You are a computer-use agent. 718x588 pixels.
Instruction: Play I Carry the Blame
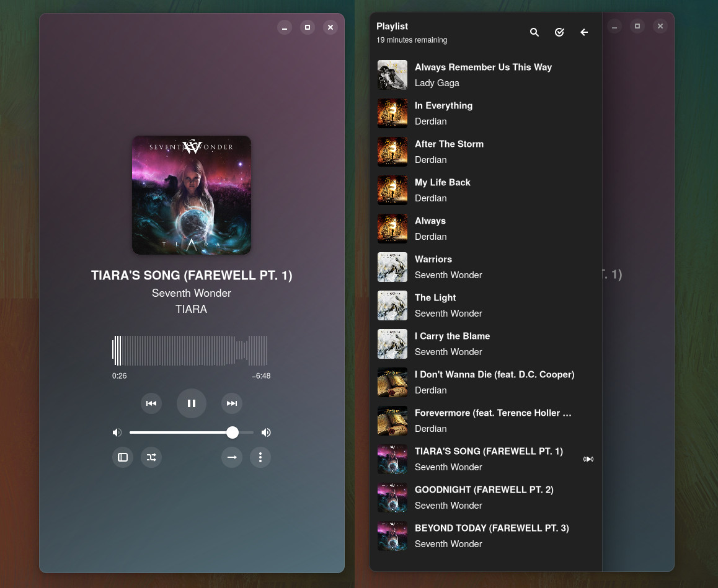coord(485,344)
